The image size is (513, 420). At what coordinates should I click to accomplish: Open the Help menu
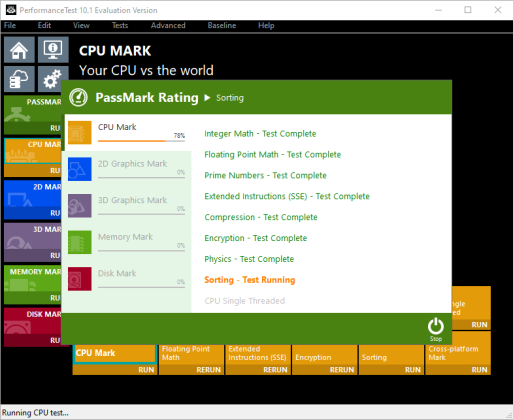point(266,25)
